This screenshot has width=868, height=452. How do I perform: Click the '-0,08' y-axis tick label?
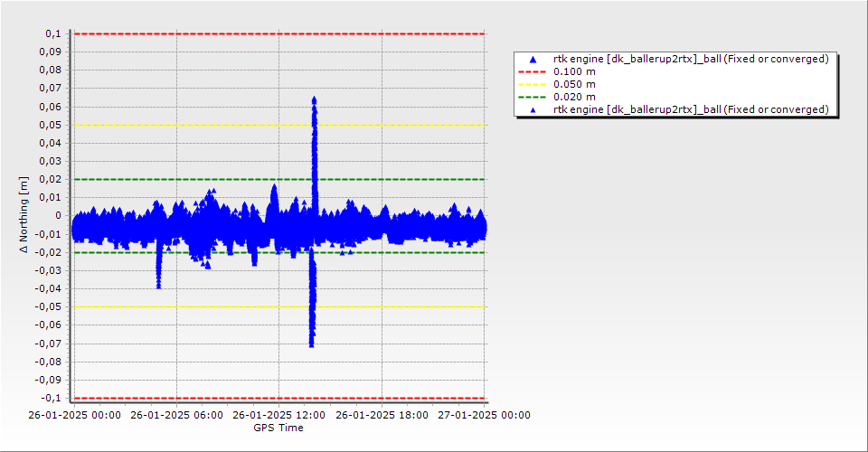click(49, 362)
